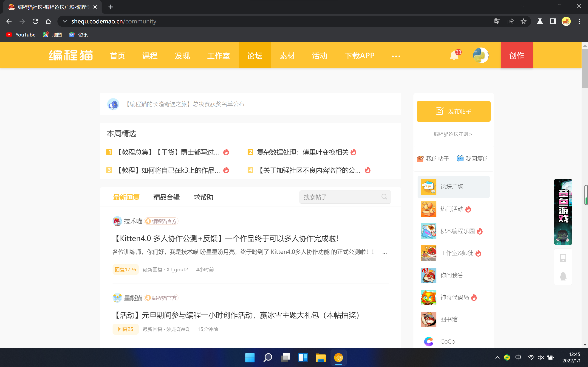Open 积木编程乐园 board icon
Screen dimensions: 588x367
(428, 231)
